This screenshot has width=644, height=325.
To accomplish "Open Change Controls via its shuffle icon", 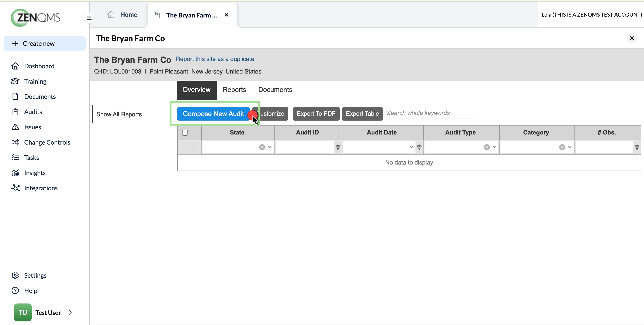I will click(15, 142).
